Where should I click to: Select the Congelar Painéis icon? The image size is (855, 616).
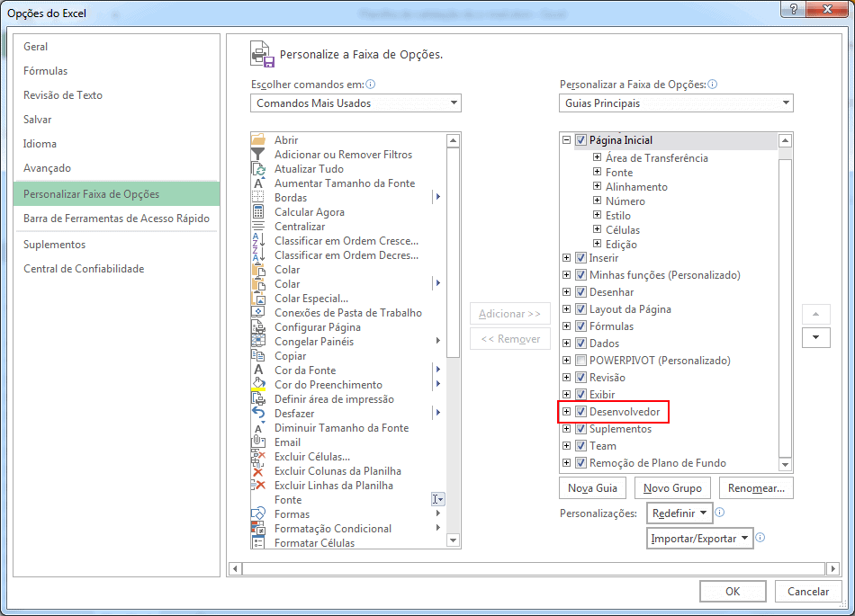[258, 342]
